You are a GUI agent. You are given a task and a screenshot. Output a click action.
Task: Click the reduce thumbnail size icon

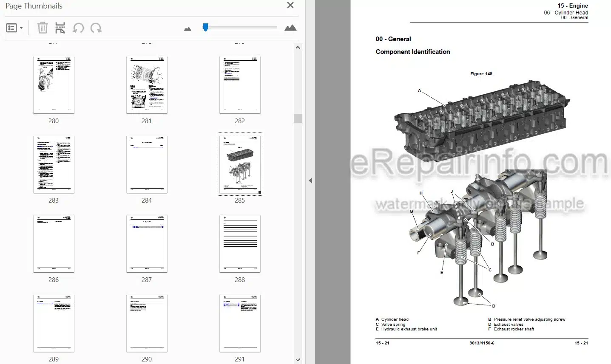188,29
